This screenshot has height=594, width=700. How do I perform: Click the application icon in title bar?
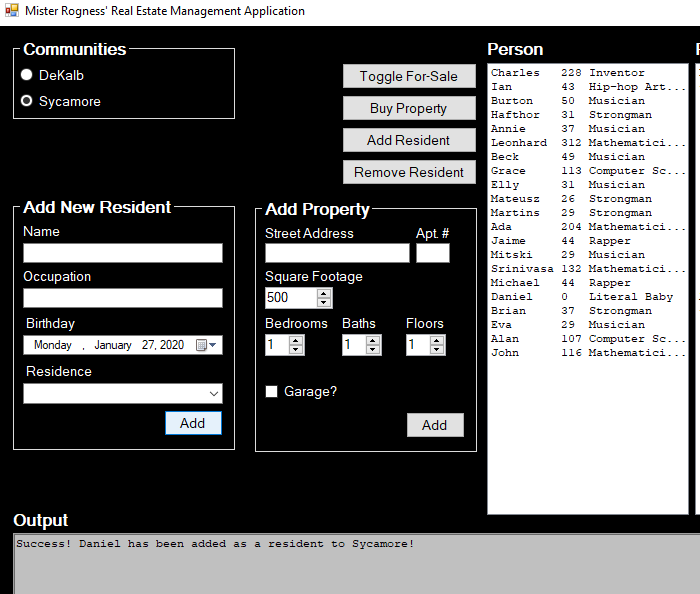[x=11, y=11]
